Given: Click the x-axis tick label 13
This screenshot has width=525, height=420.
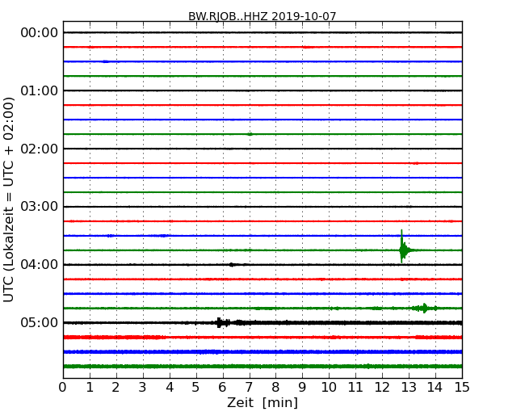Looking at the screenshot, I should coord(409,387).
